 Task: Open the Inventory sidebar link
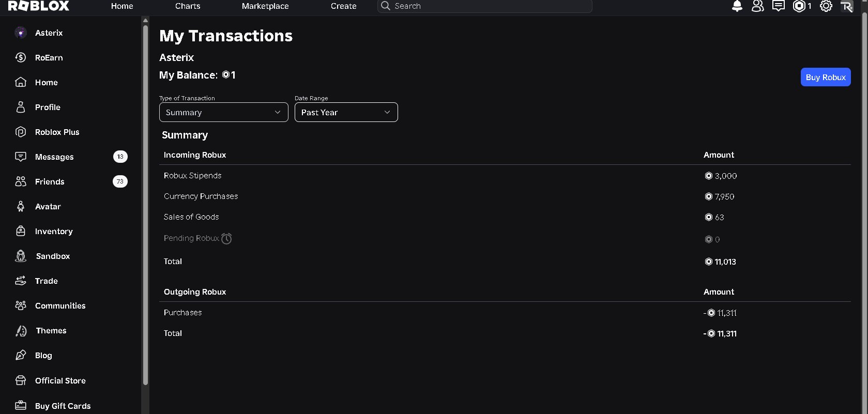54,231
